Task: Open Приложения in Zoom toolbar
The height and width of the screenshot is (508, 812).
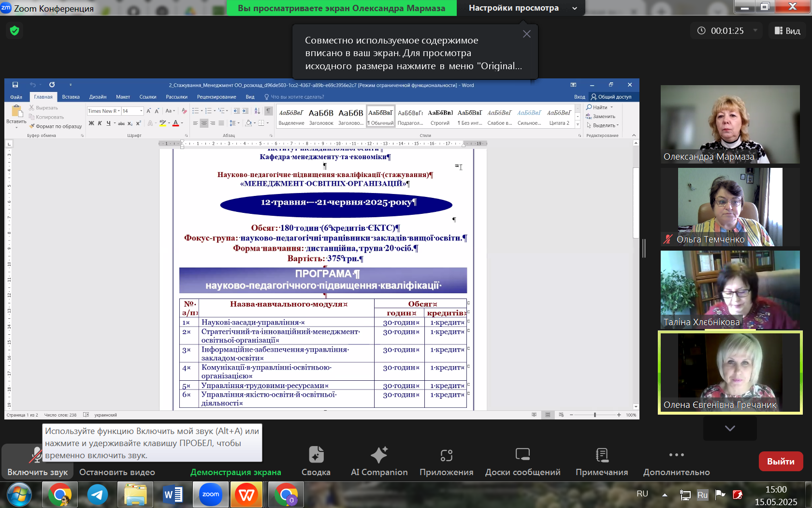Action: point(446,461)
